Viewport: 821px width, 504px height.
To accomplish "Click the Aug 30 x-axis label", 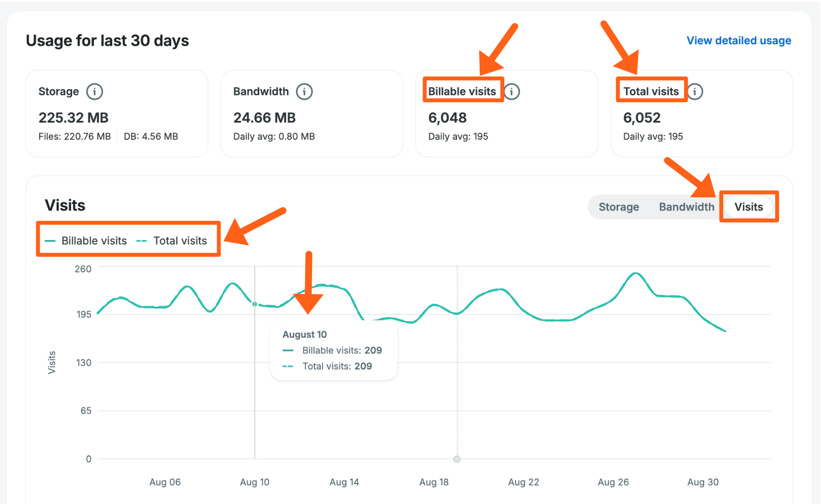I will pos(703,482).
